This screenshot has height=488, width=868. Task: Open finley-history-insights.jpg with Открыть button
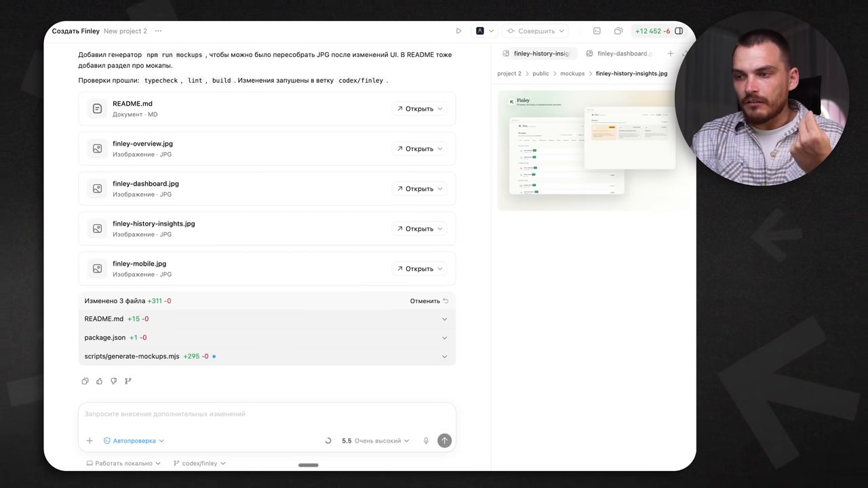coord(415,228)
